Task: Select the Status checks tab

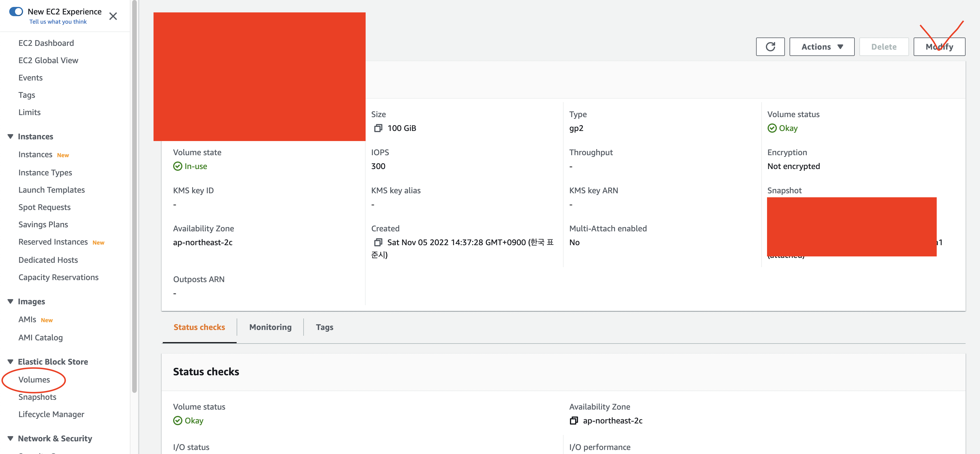Action: [199, 327]
